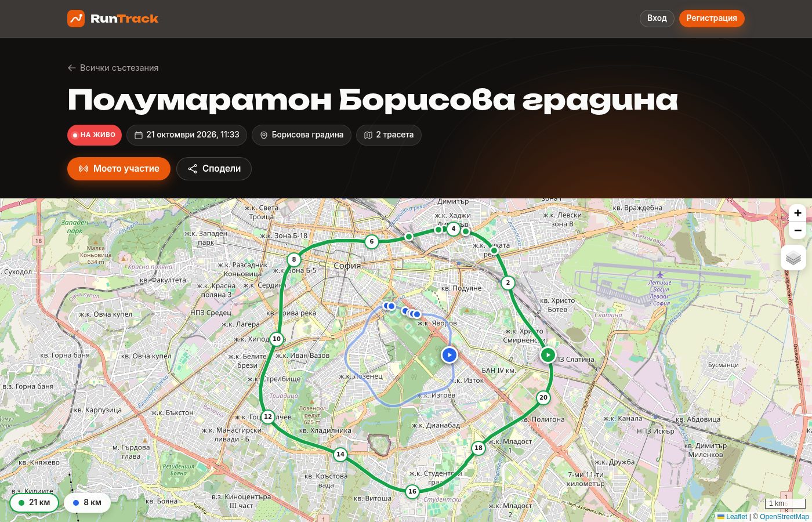The image size is (812, 522).
Task: Select kilometer marker 18 on route
Action: [478, 448]
